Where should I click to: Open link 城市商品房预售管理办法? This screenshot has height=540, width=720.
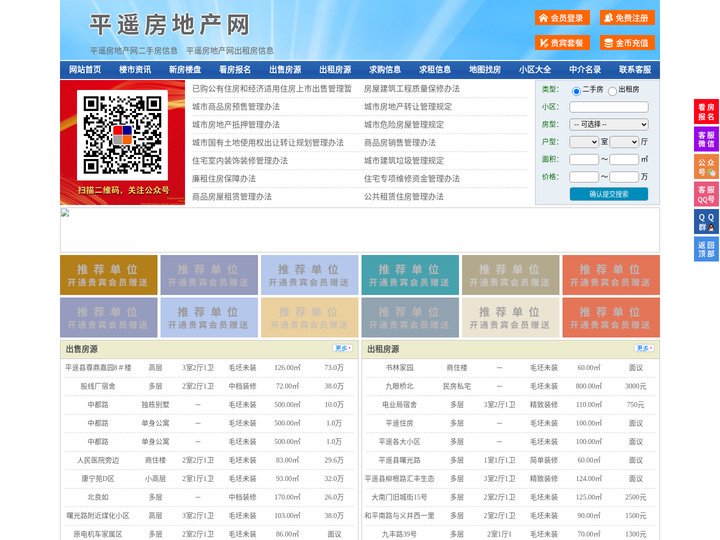(236, 107)
